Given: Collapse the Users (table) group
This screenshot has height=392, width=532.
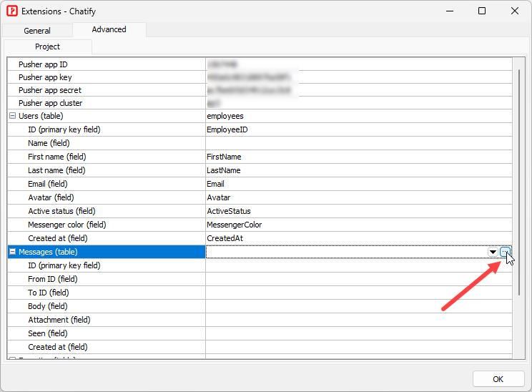Looking at the screenshot, I should point(13,116).
